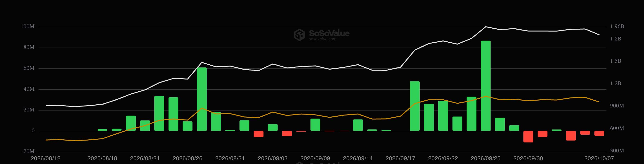Click the 2026/08/31 date label
644x164 pixels.
click(x=230, y=158)
